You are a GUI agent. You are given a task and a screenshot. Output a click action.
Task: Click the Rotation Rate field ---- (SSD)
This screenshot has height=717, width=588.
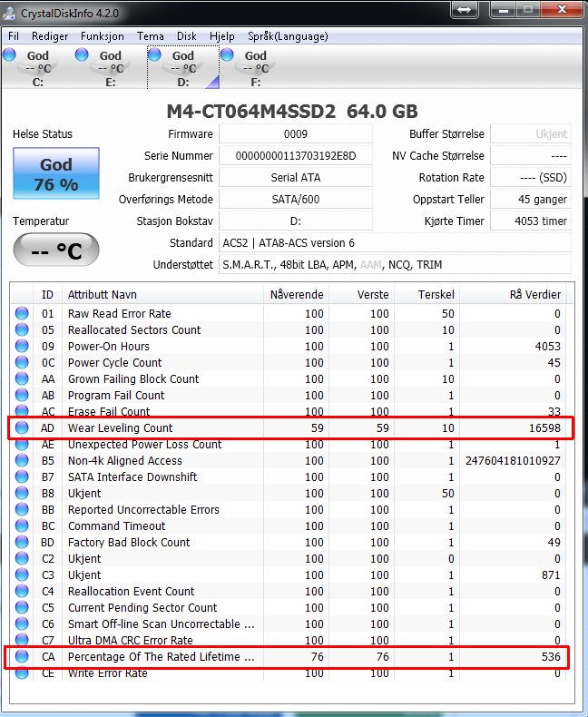click(531, 177)
